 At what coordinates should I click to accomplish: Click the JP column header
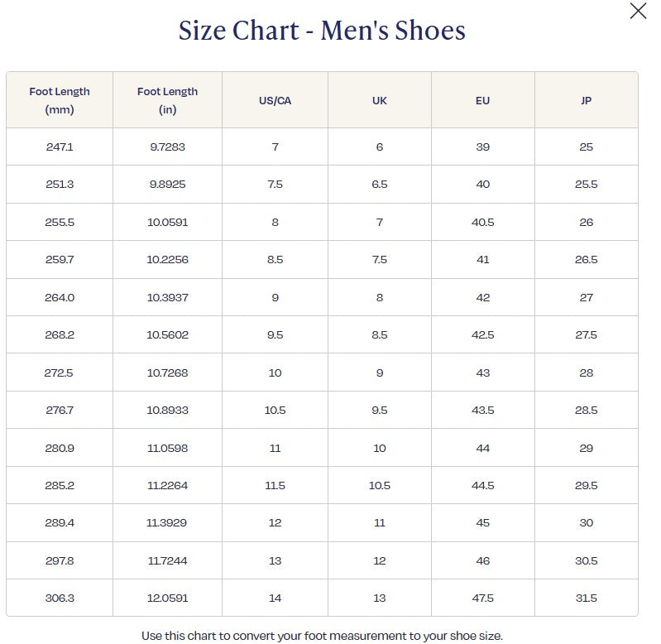pos(586,101)
